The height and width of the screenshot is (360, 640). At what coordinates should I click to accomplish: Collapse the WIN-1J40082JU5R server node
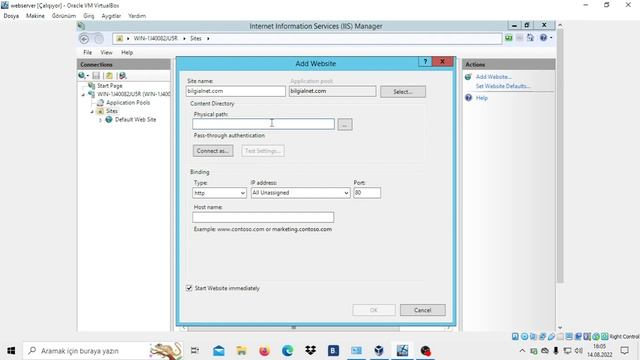(x=83, y=95)
